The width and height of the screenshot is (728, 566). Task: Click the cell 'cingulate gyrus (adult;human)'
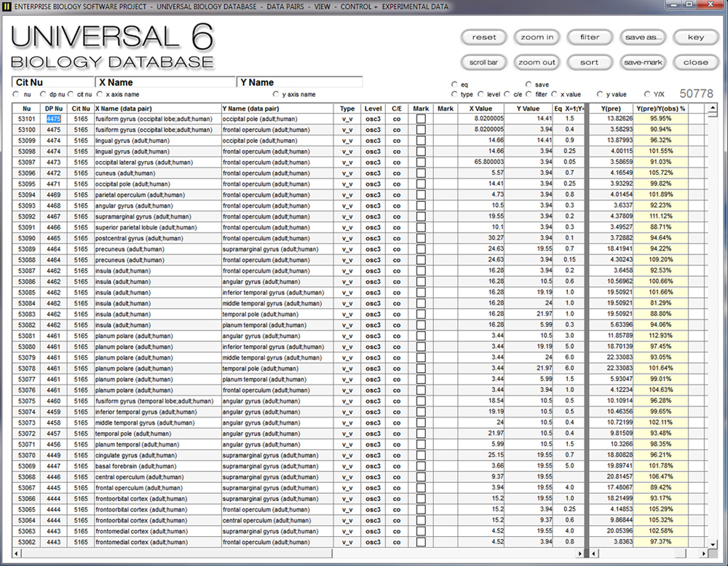tap(158, 455)
